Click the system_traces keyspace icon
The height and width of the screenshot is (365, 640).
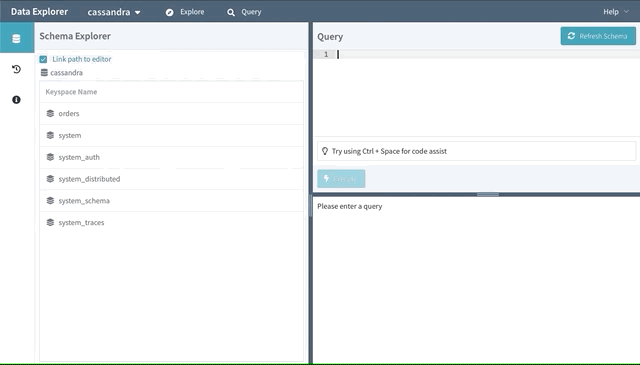click(x=50, y=223)
